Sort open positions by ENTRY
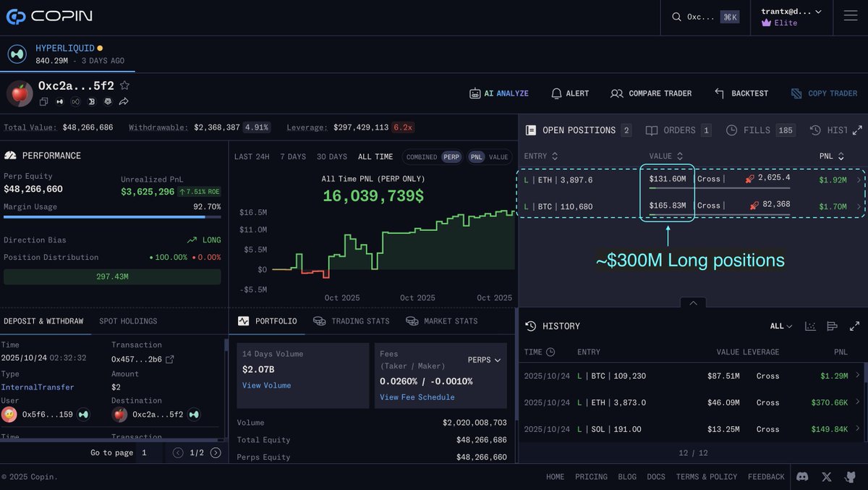This screenshot has width=868, height=490. pos(540,156)
